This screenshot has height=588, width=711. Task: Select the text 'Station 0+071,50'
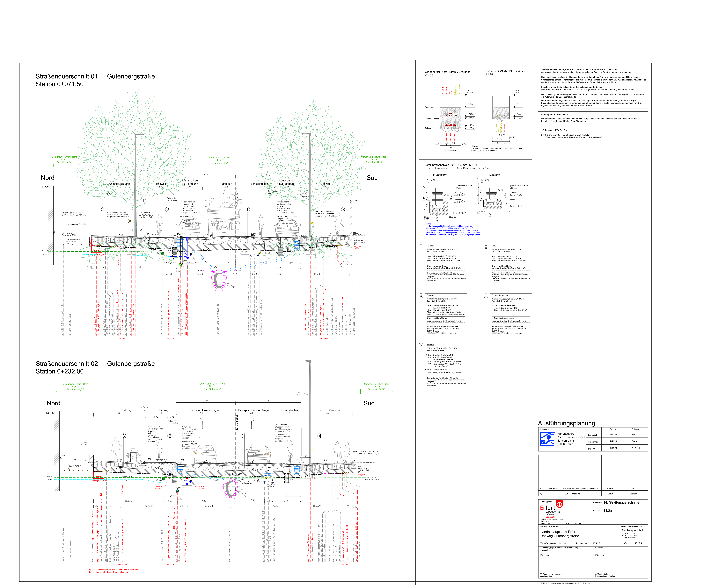coord(60,84)
